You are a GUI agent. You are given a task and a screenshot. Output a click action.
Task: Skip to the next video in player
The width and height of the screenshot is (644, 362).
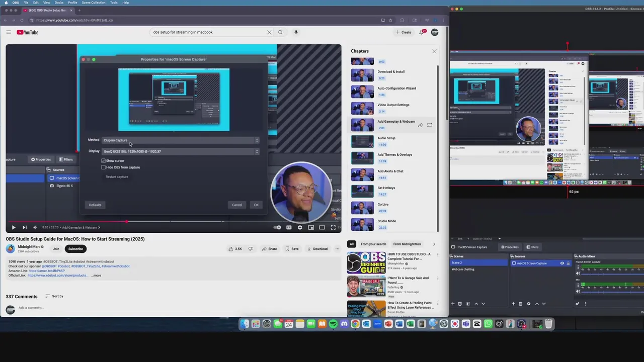(24, 227)
